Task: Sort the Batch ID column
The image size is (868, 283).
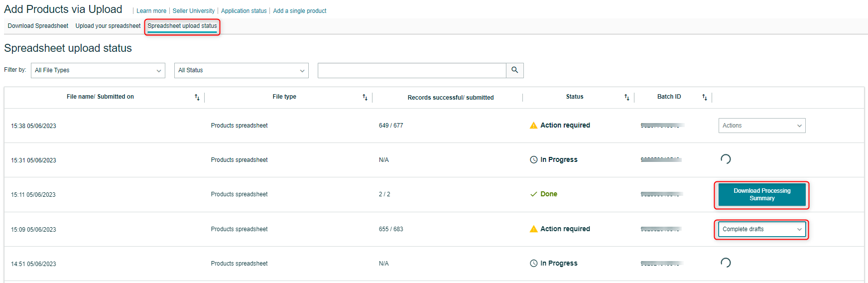Action: coord(704,97)
